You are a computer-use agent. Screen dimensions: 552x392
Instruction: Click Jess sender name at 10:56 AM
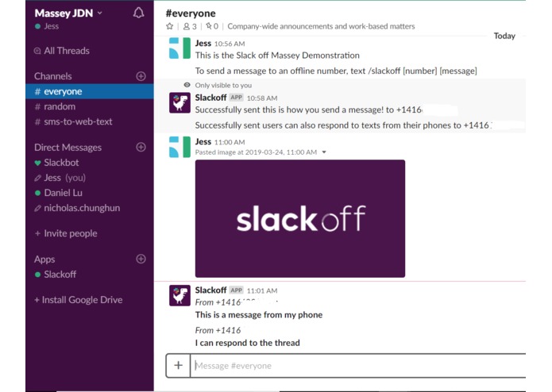click(203, 43)
